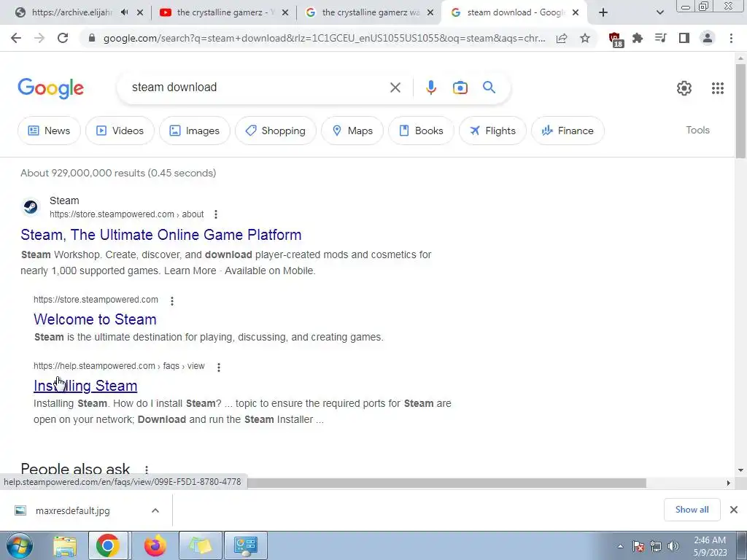
Task: Expand maxresdefault.jpg download options arrow
Action: pos(155,510)
